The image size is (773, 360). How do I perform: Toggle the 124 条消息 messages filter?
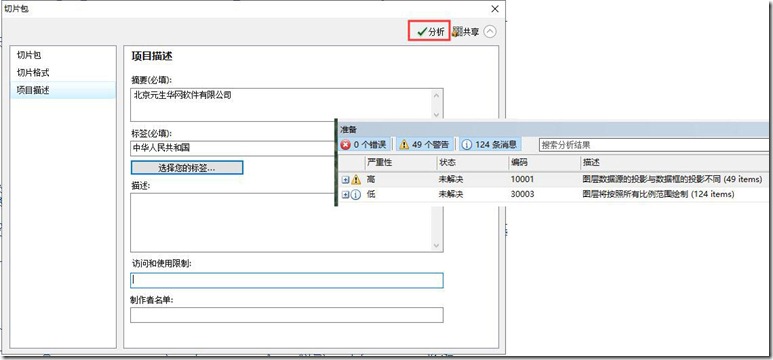490,144
